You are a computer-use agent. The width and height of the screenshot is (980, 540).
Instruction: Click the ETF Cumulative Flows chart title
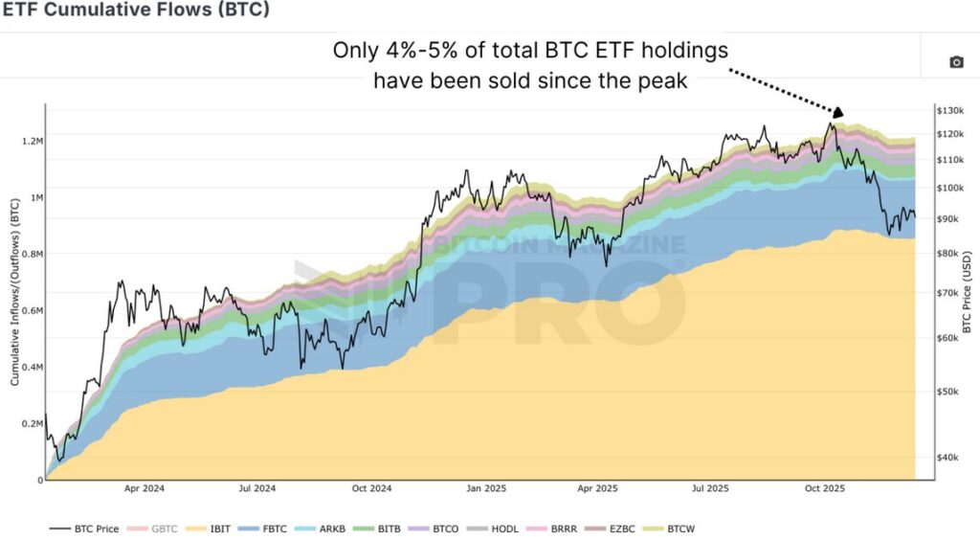tap(137, 11)
